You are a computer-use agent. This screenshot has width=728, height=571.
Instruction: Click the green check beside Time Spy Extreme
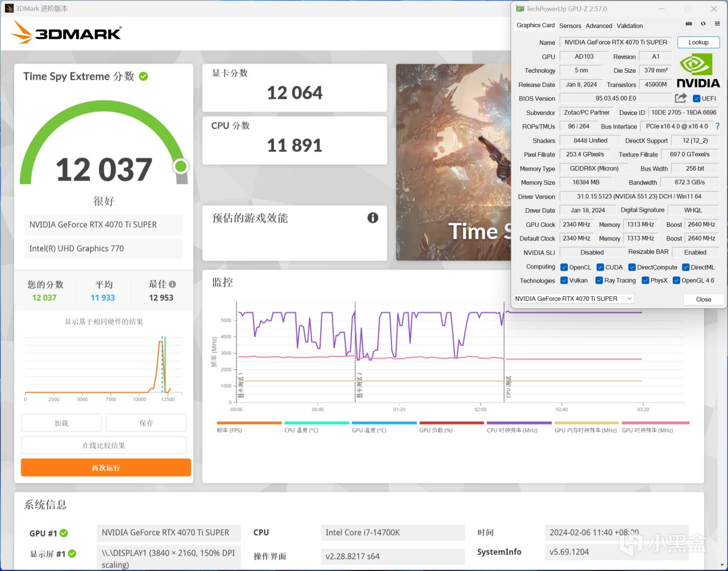tap(143, 76)
